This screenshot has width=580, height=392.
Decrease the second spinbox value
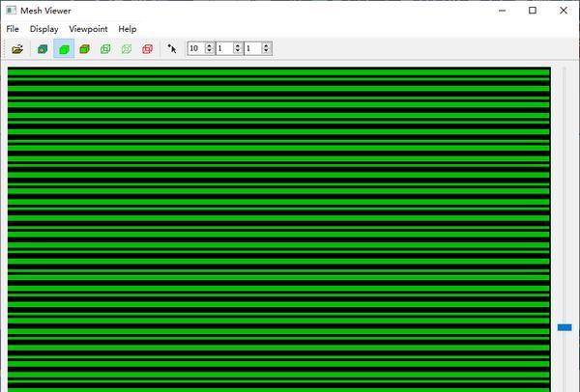[x=238, y=51]
